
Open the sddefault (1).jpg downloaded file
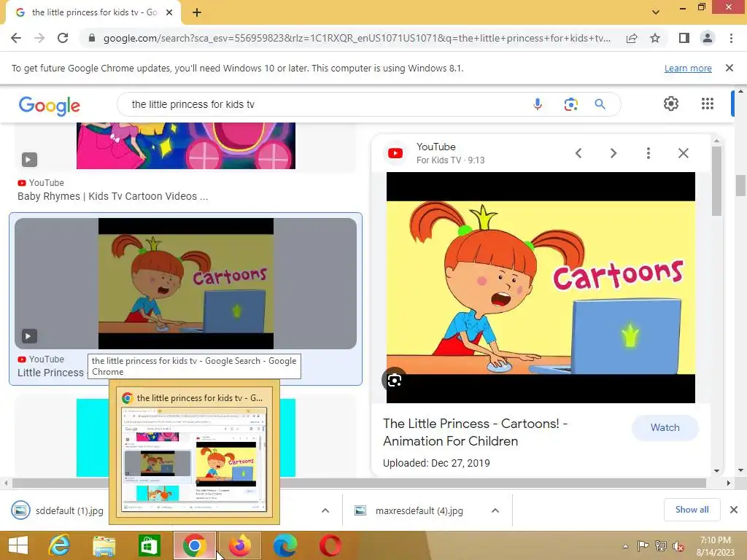click(58, 510)
